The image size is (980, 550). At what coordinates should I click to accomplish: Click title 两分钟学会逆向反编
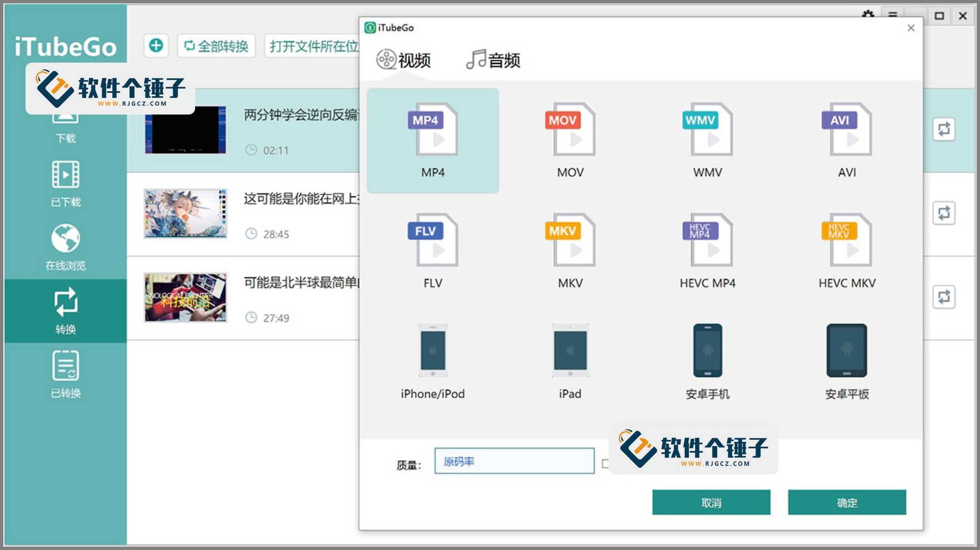[x=301, y=115]
